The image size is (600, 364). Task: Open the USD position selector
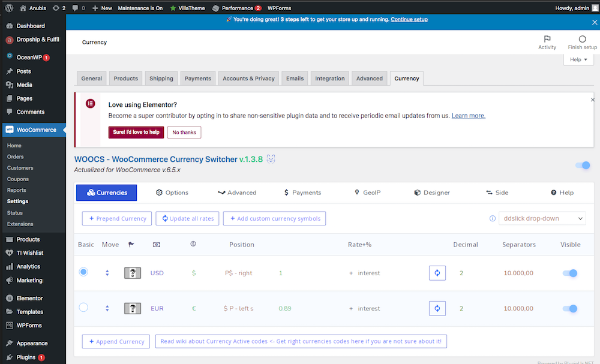(238, 273)
